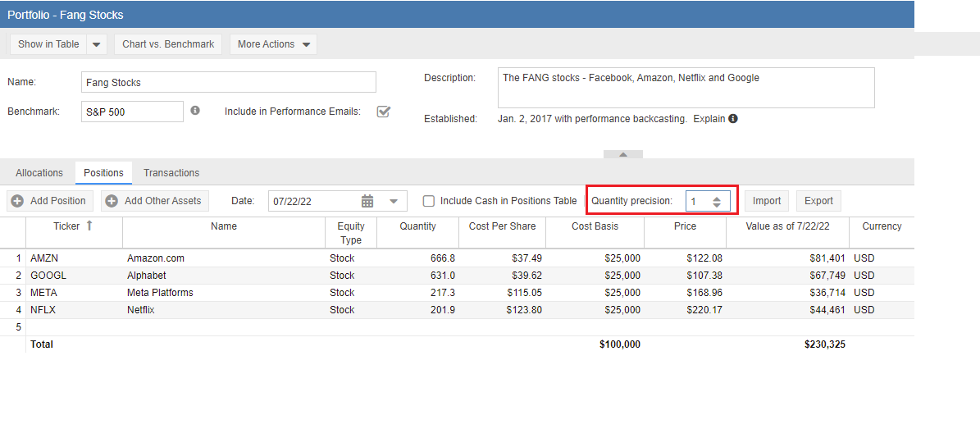
Task: Open the Date dropdown arrow
Action: click(394, 201)
